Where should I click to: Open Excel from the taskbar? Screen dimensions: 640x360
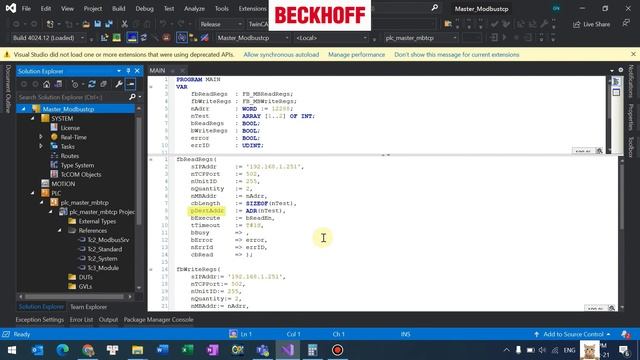[187, 350]
